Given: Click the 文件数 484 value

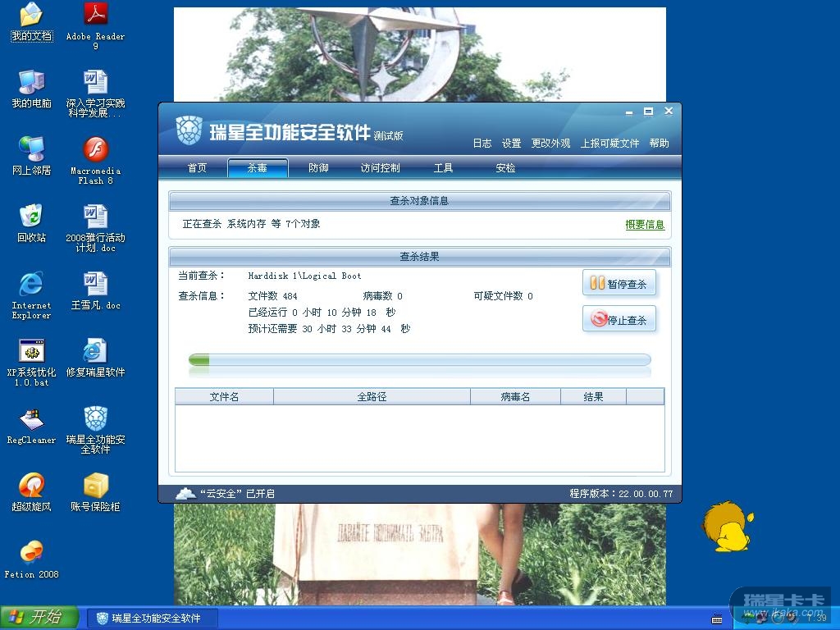Looking at the screenshot, I should (x=272, y=295).
